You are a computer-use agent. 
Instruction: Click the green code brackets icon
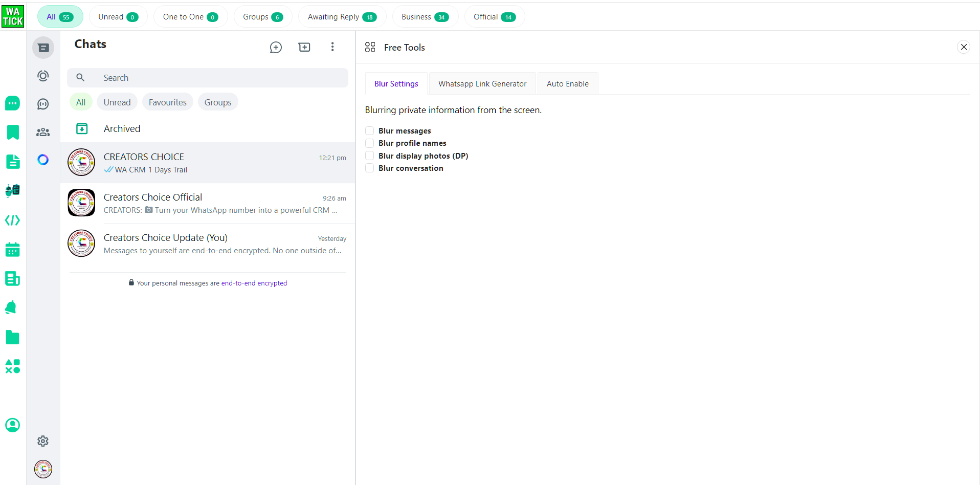[x=12, y=221]
